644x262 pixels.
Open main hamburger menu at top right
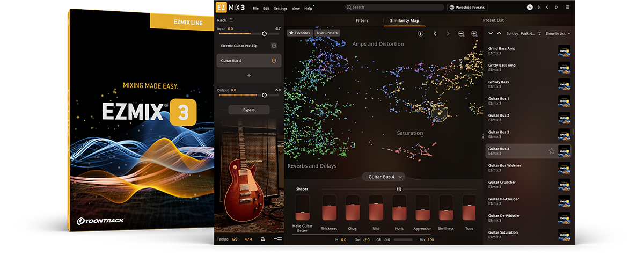pyautogui.click(x=568, y=8)
